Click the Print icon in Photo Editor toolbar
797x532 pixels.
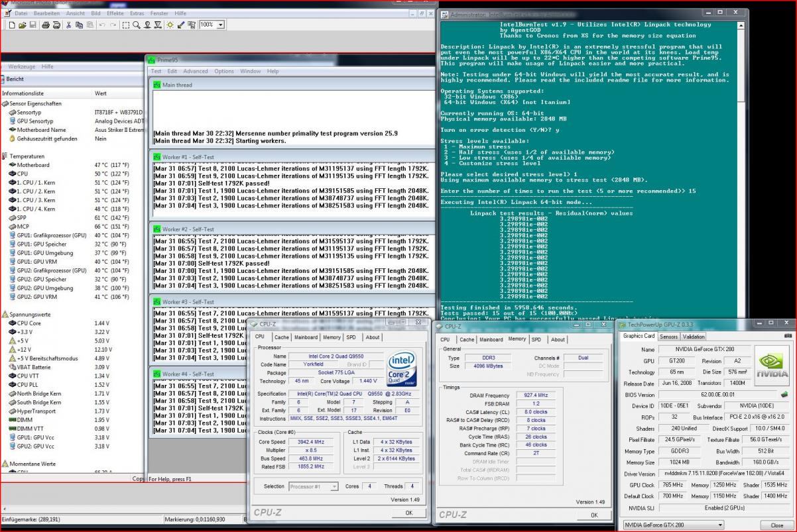46,25
